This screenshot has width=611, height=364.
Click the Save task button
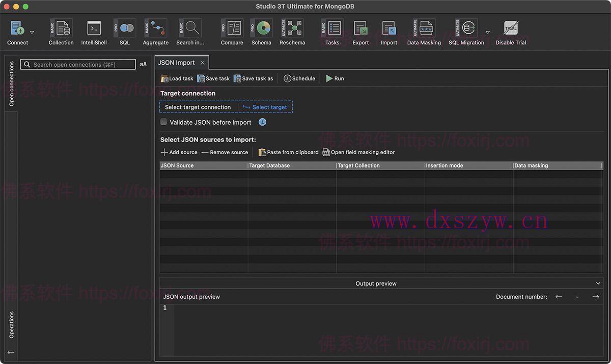(213, 78)
